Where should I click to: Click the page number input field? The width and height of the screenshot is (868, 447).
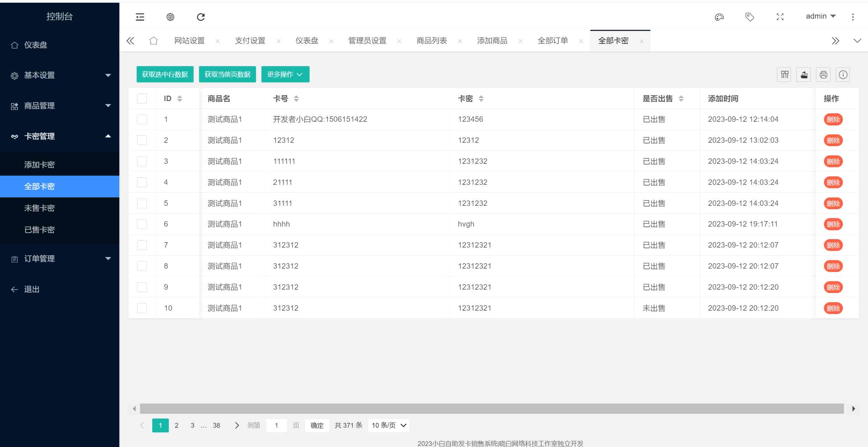point(276,425)
